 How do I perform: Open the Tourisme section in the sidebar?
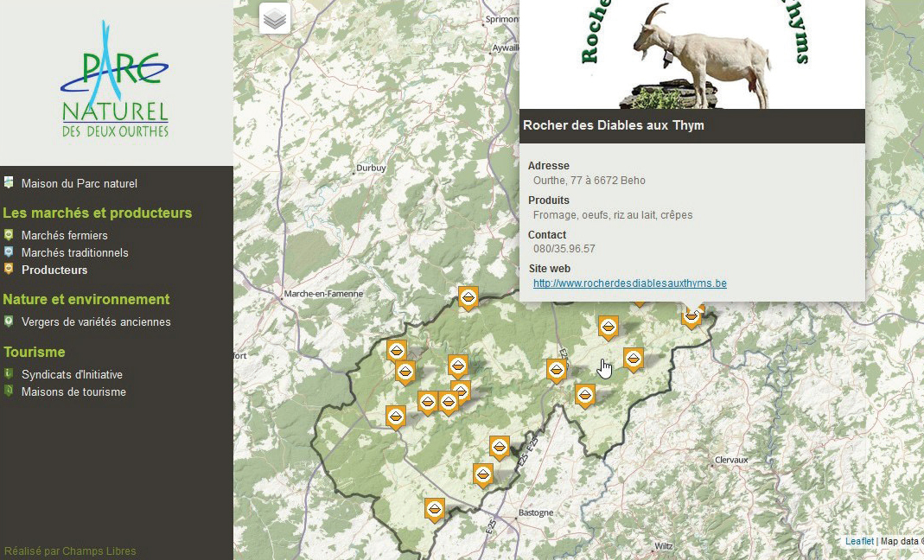pyautogui.click(x=34, y=352)
